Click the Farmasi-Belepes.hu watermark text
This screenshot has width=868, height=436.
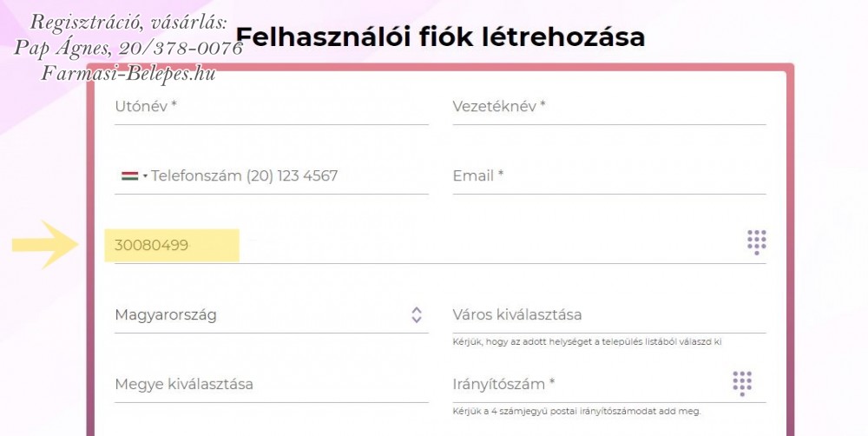(128, 73)
